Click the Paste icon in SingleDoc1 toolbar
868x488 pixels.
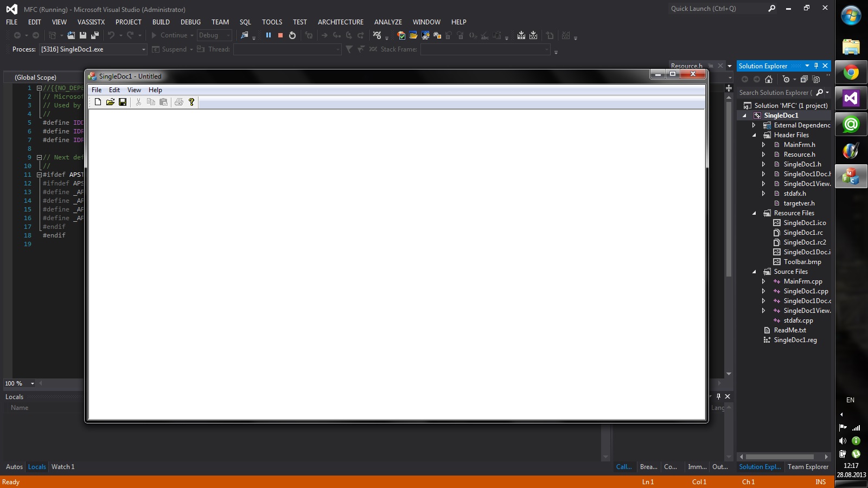click(x=163, y=102)
